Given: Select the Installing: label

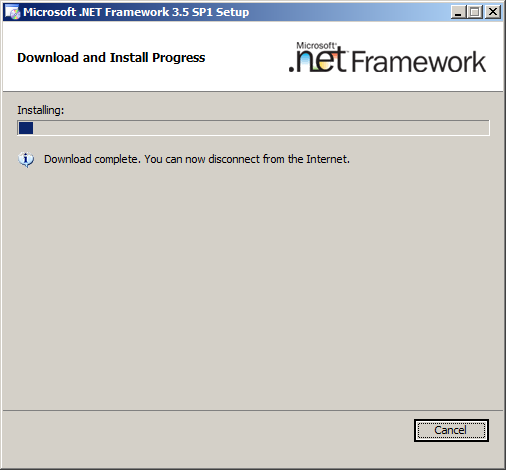Looking at the screenshot, I should (x=41, y=110).
